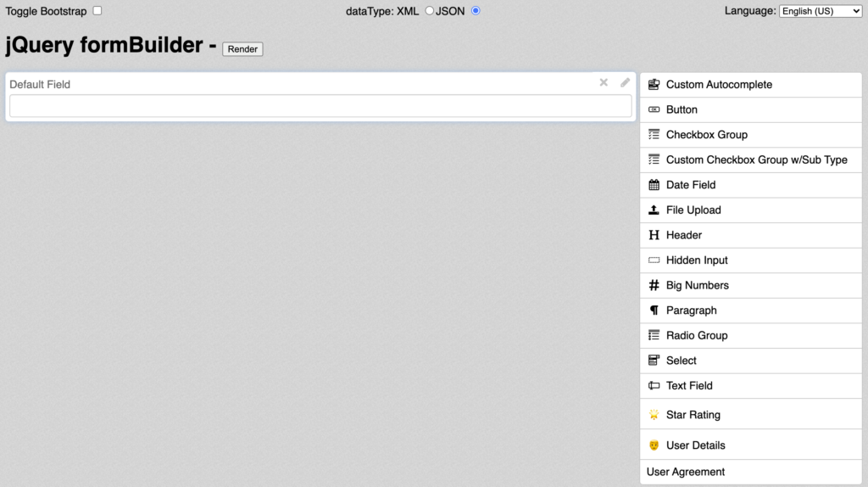Image resolution: width=868 pixels, height=487 pixels.
Task: Click the Hidden Input icon
Action: click(x=654, y=260)
